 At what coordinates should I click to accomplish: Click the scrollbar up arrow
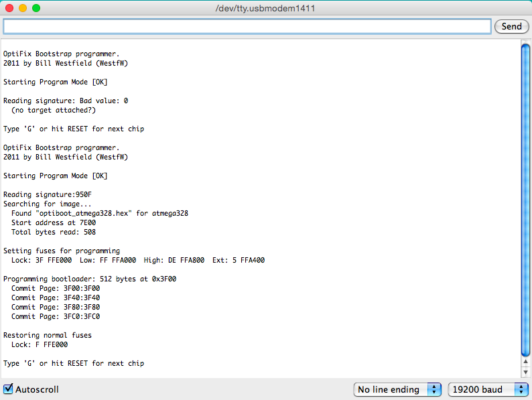point(525,362)
